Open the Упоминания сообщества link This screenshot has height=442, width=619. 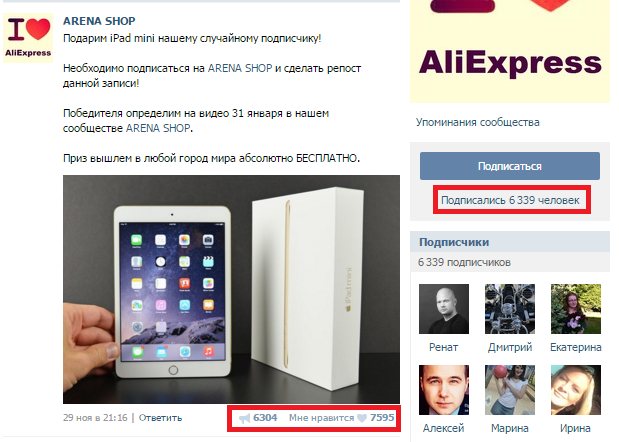click(x=477, y=122)
